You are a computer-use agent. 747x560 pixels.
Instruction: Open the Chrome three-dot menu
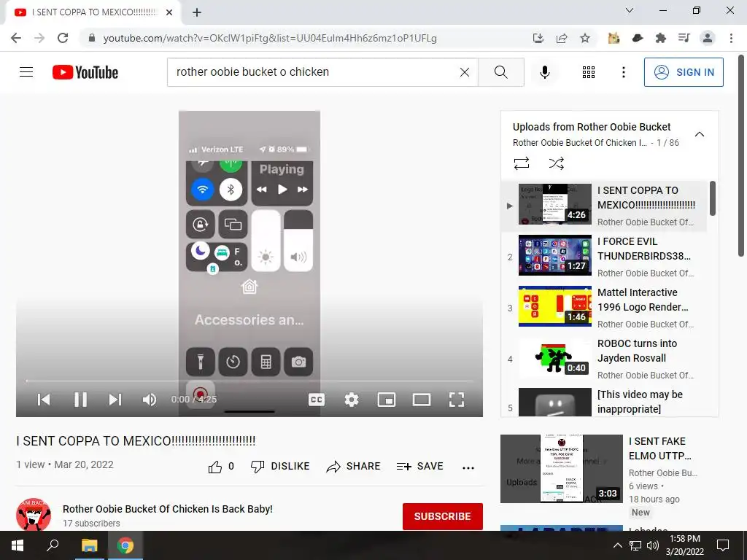[x=731, y=38]
